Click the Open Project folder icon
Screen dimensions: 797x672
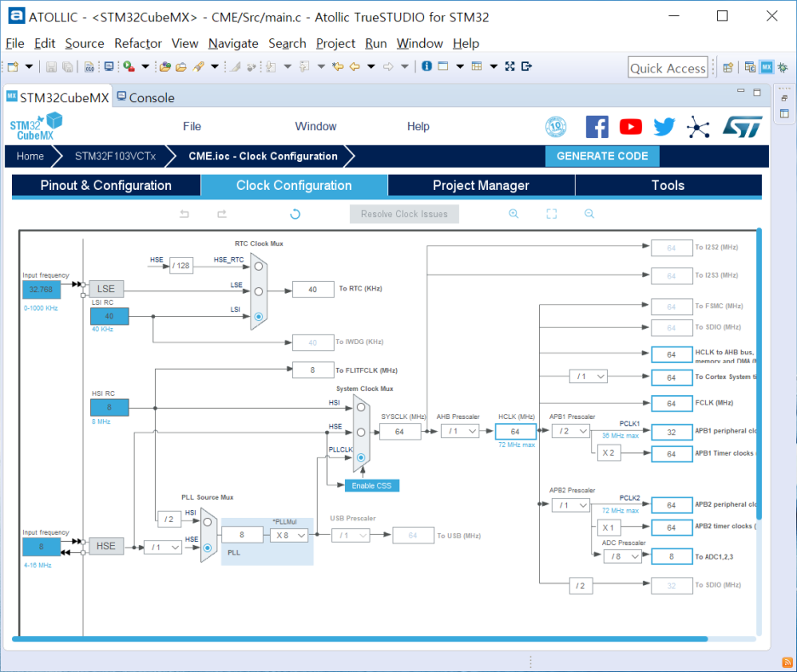165,66
